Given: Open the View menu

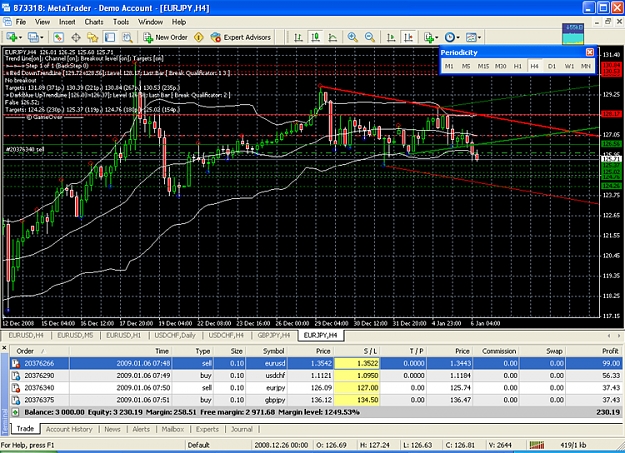Looking at the screenshot, I should coord(42,22).
